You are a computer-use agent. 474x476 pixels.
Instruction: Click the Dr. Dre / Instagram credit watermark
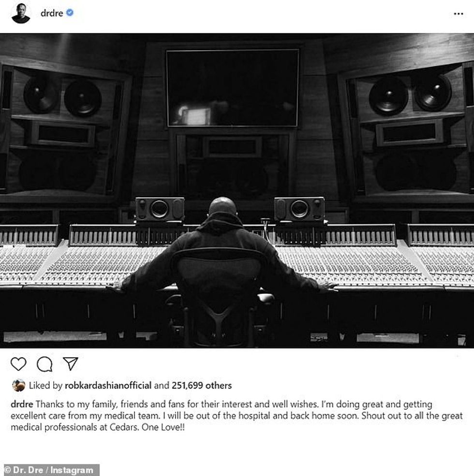tap(50, 470)
